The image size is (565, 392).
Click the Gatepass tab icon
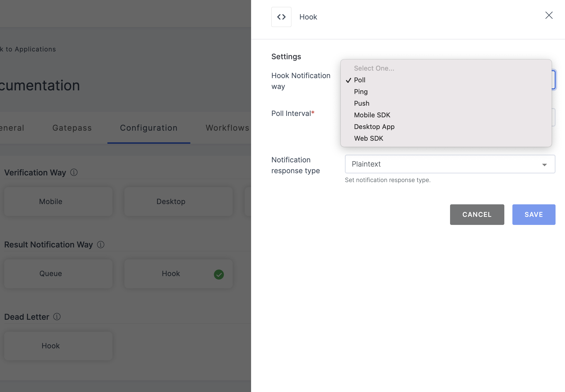click(x=72, y=127)
